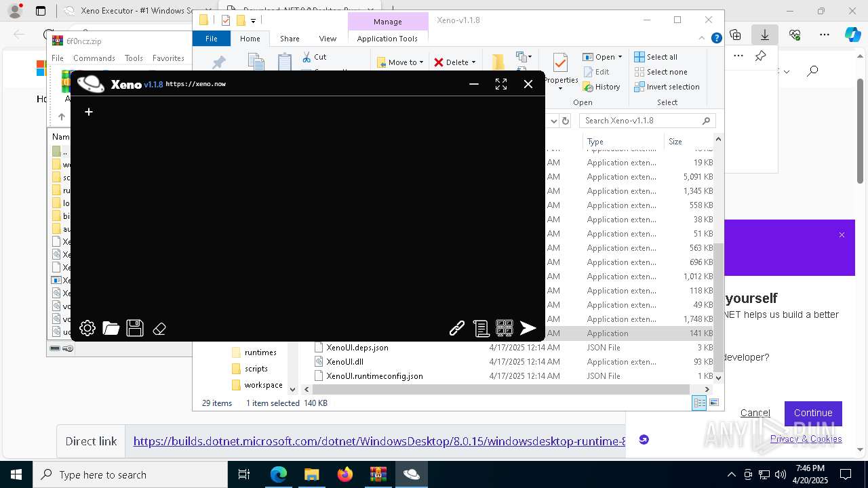
Task: Collapse the Explorer ribbon chevron
Action: [x=703, y=39]
